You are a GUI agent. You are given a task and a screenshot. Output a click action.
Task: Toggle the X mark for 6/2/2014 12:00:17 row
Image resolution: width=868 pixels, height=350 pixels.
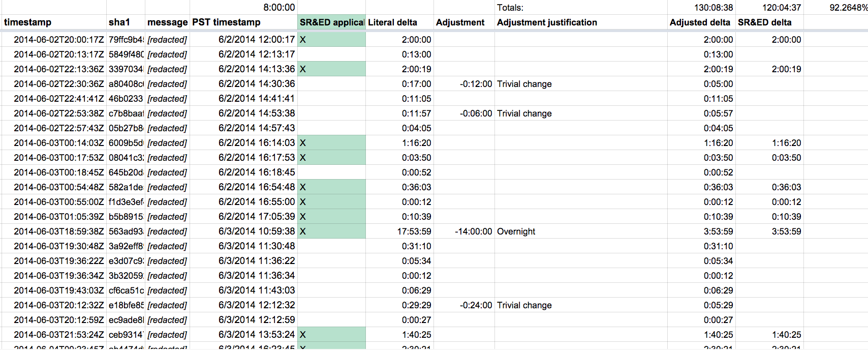pyautogui.click(x=331, y=40)
